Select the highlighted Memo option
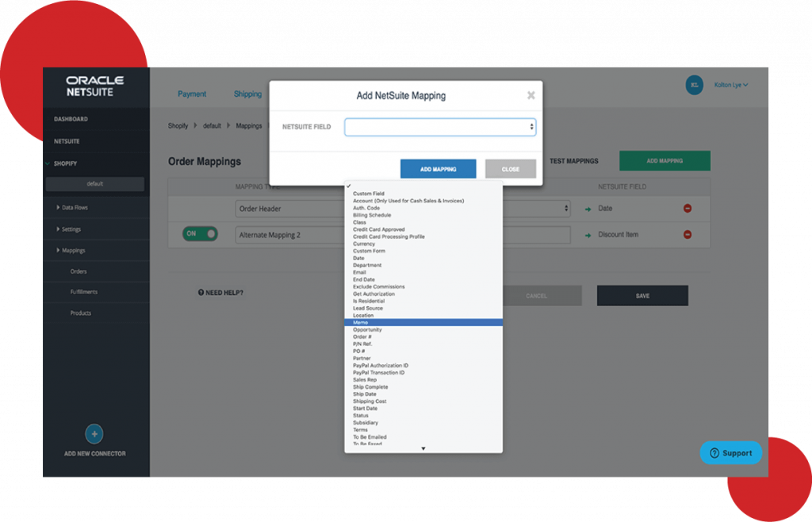This screenshot has width=812, height=522. click(x=423, y=323)
